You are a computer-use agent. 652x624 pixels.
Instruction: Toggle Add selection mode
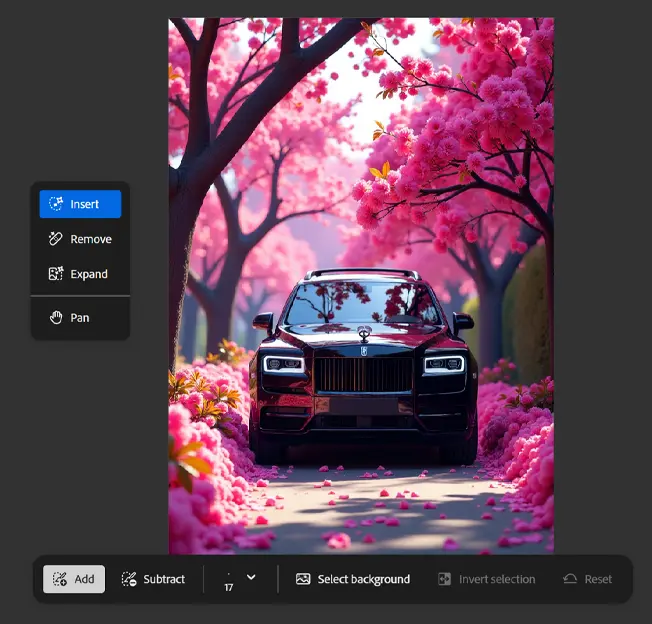tap(74, 579)
